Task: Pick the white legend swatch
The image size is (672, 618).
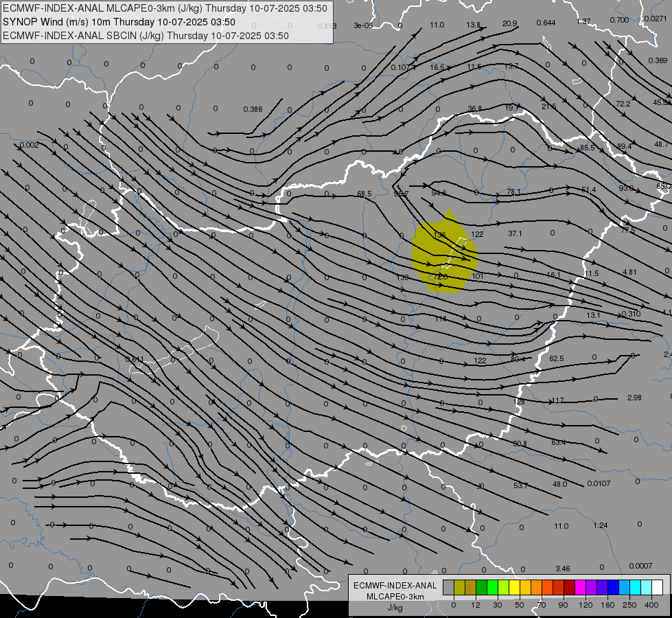Action: point(657,588)
